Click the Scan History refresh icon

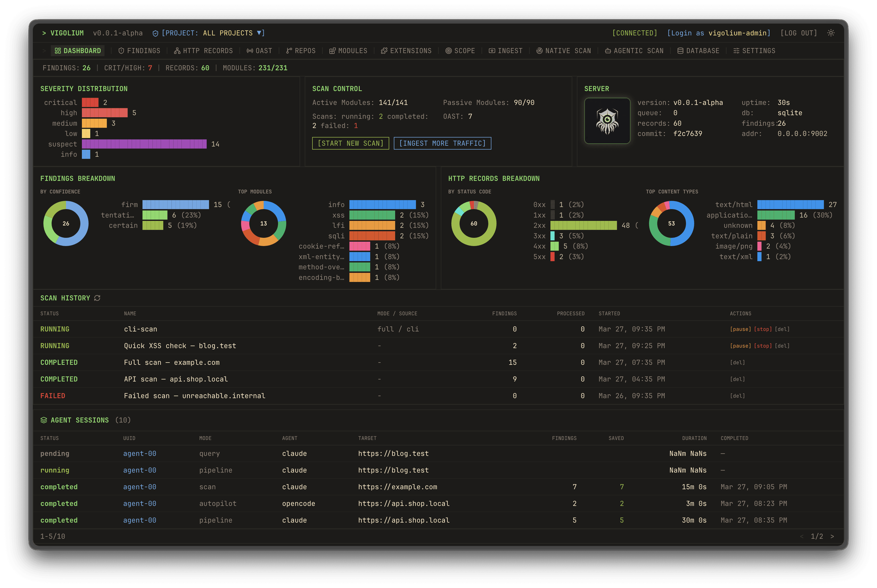97,298
